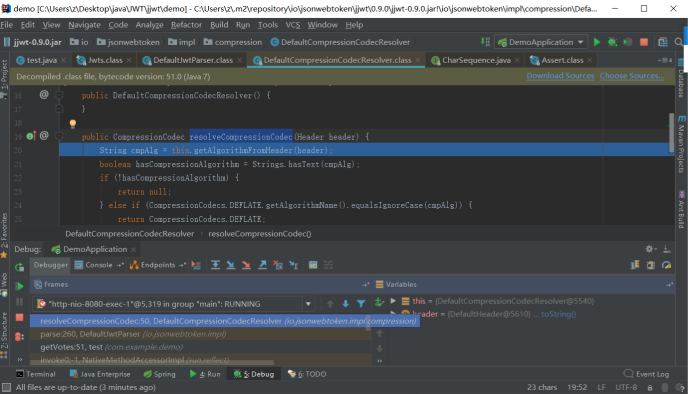Add a new watch in Variables panel
Screen dimensions: 688x394
(379, 301)
